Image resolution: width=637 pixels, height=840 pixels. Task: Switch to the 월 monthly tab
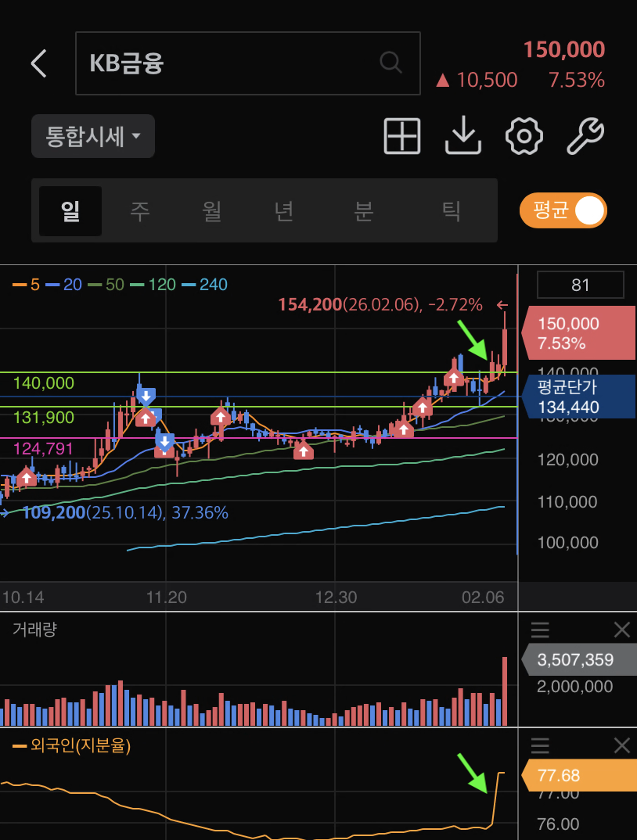[x=212, y=211]
